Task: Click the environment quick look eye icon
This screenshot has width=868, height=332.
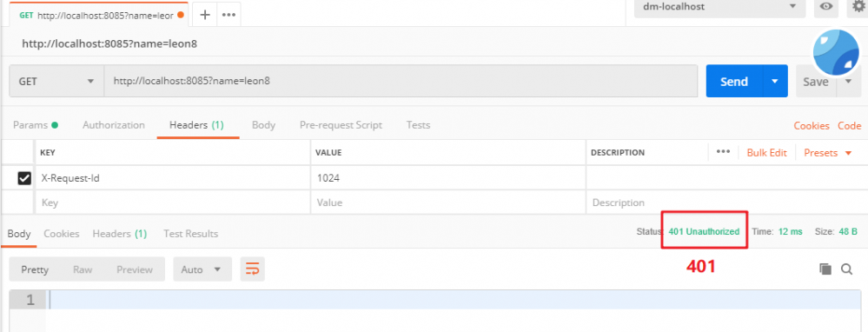Action: click(x=826, y=7)
